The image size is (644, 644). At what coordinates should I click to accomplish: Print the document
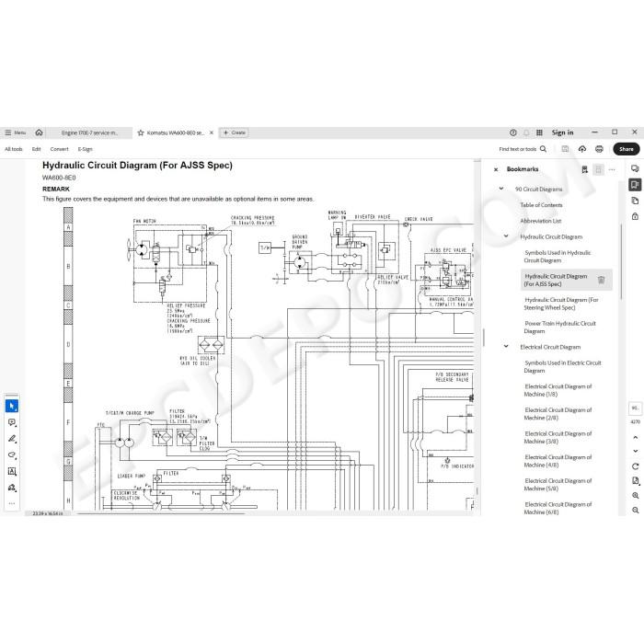599,149
